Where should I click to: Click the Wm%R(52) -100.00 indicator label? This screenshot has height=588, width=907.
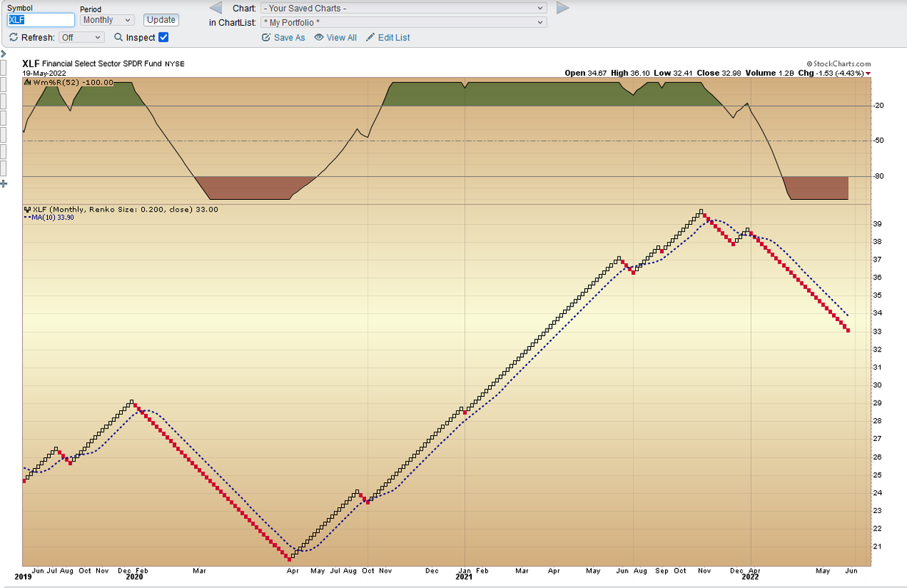pyautogui.click(x=73, y=82)
